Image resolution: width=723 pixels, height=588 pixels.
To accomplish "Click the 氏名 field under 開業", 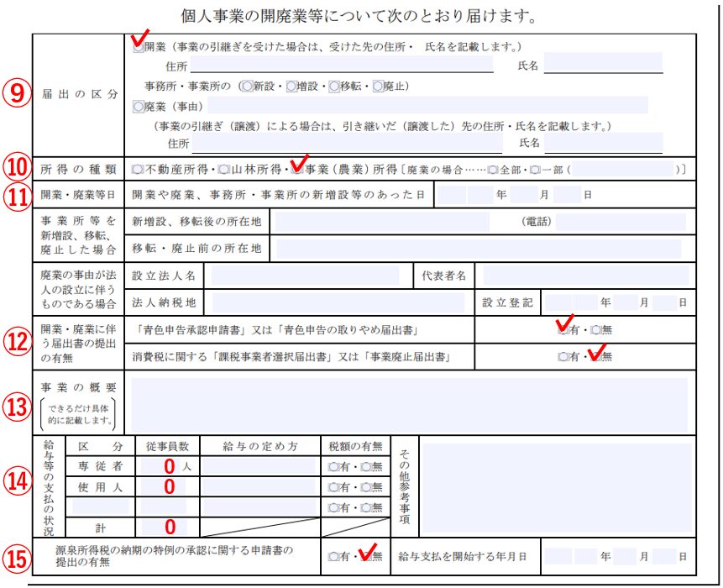I will click(x=603, y=63).
